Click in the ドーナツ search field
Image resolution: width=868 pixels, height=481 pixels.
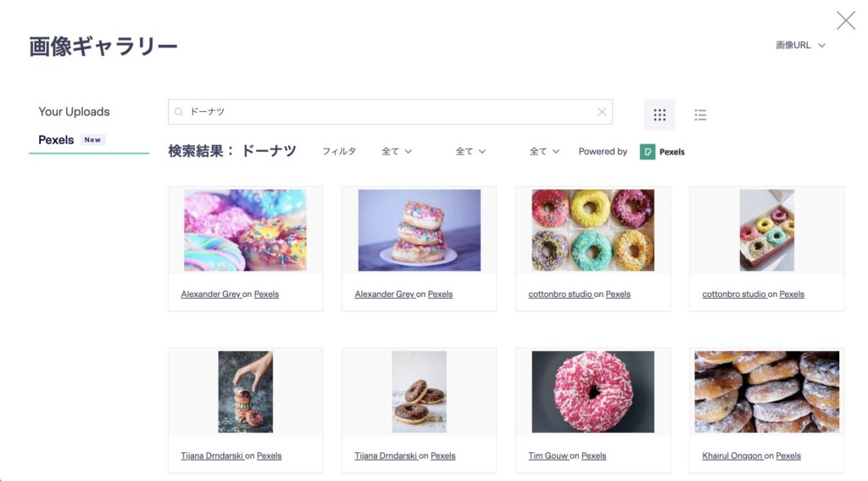click(x=390, y=112)
